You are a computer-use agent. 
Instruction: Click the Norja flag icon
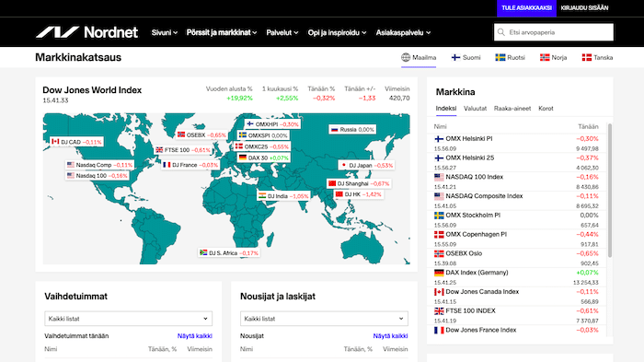545,58
